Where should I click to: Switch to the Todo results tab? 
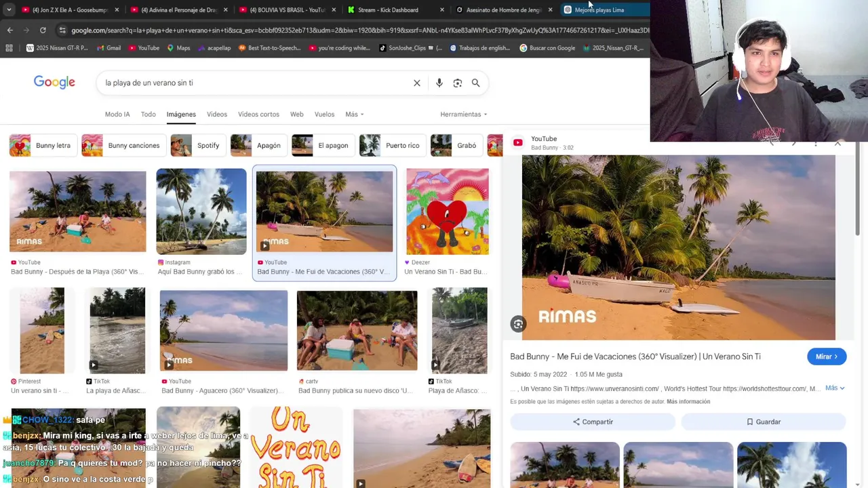click(149, 114)
